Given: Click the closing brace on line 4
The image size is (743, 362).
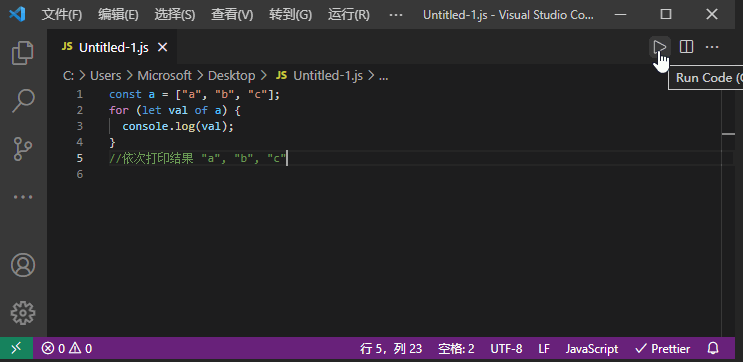Looking at the screenshot, I should tap(112, 142).
